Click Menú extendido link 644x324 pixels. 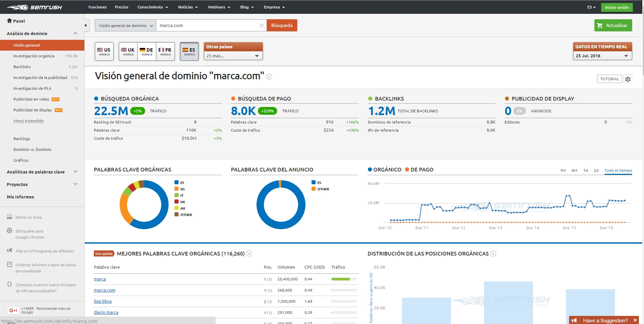(x=28, y=121)
